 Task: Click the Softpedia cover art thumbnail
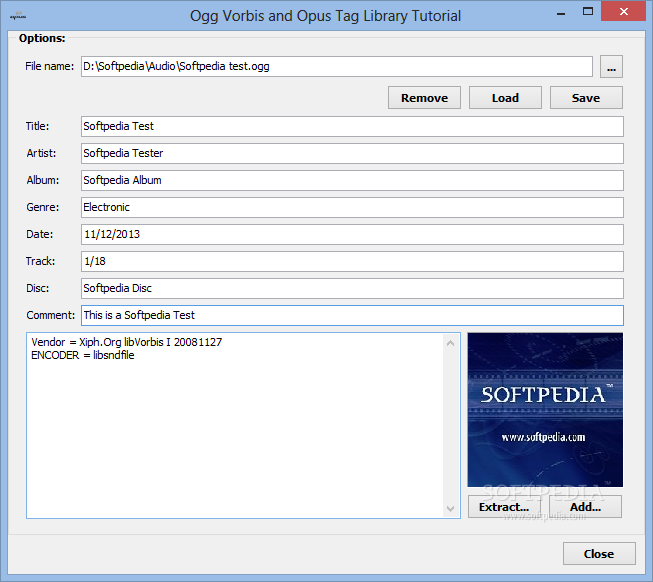[x=545, y=410]
